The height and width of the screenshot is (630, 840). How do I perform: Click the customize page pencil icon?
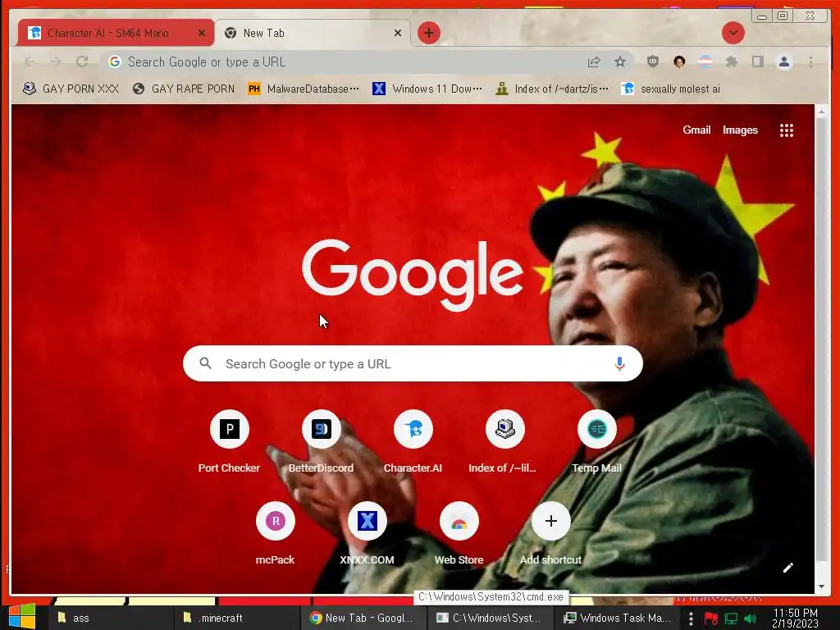(788, 568)
